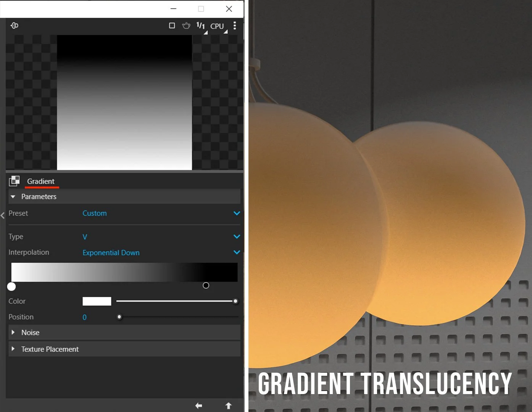Screen dimensions: 532x412
Task: Click the 1/1 resolution scale indicator
Action: tap(201, 26)
